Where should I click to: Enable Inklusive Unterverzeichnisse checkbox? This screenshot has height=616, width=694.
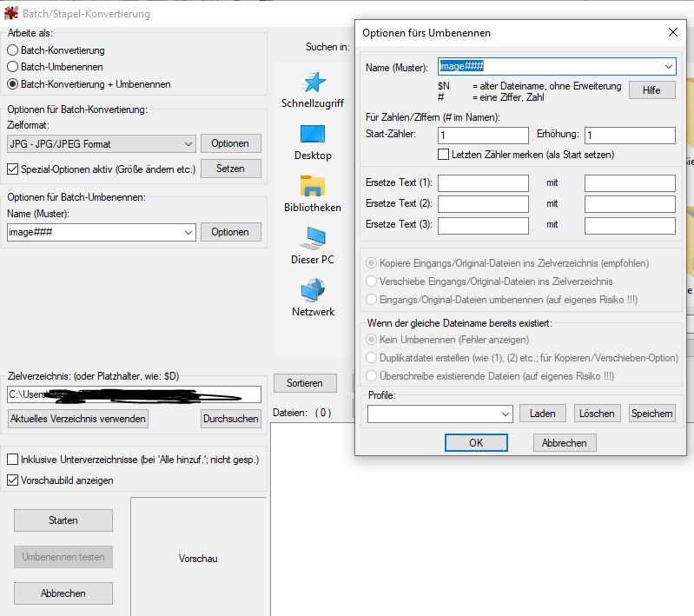tap(12, 460)
